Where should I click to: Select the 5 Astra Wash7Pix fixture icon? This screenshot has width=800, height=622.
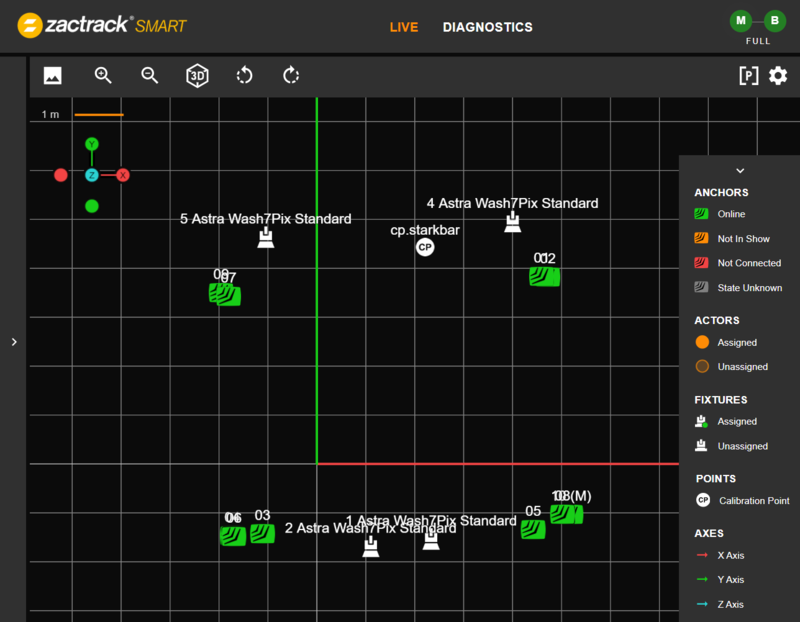pos(266,238)
